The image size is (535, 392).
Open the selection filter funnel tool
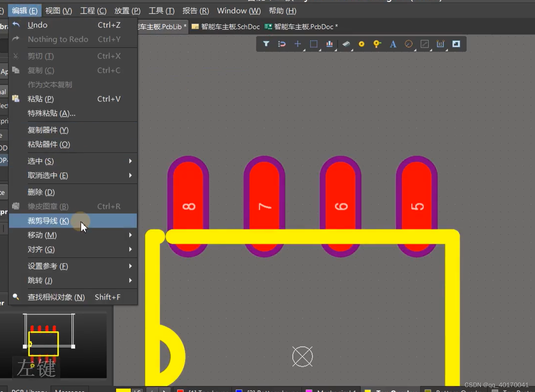tap(266, 44)
